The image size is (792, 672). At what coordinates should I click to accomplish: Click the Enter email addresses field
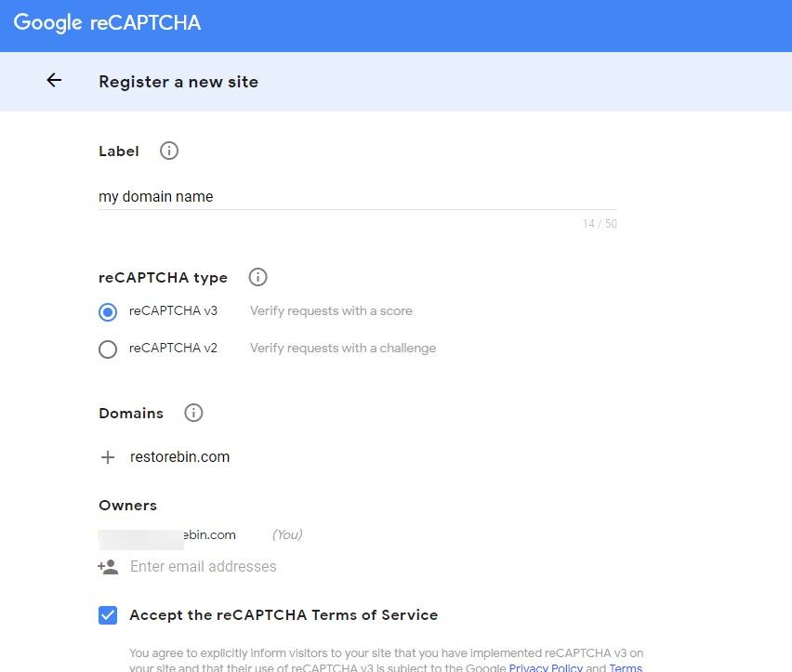click(203, 566)
